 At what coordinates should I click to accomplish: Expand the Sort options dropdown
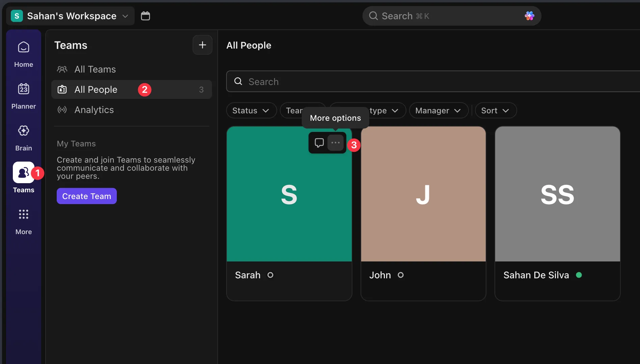495,110
